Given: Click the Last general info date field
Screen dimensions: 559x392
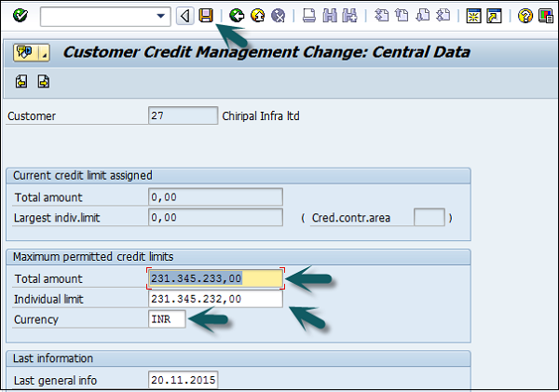Looking at the screenshot, I should [x=183, y=380].
